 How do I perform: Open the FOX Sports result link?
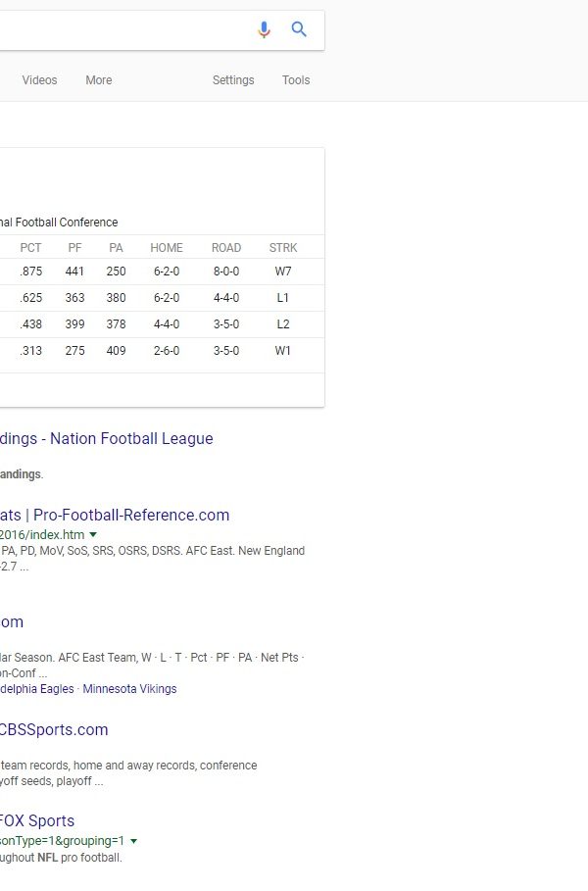click(x=37, y=820)
